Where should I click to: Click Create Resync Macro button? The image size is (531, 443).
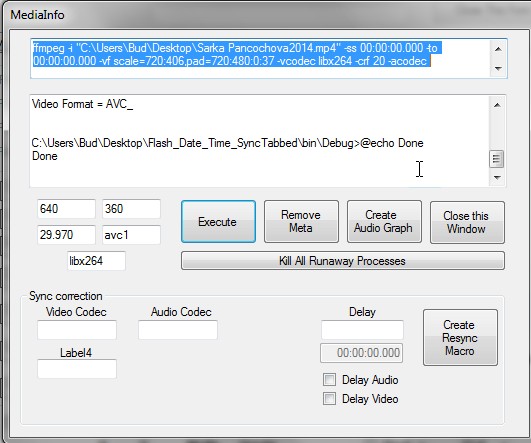pyautogui.click(x=460, y=337)
